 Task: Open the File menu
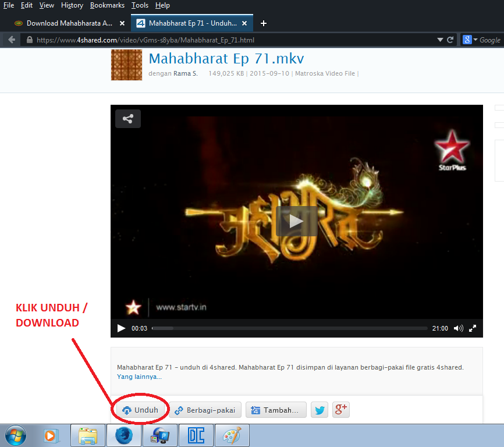[x=9, y=5]
